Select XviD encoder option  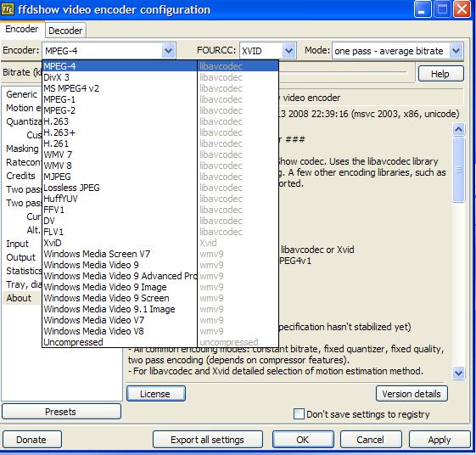pyautogui.click(x=160, y=243)
